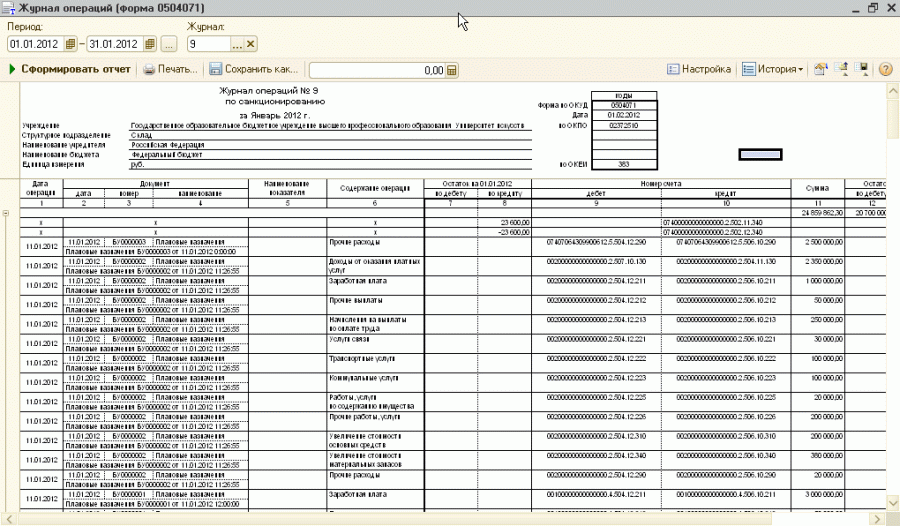Click the Настройка list icon

click(x=673, y=69)
